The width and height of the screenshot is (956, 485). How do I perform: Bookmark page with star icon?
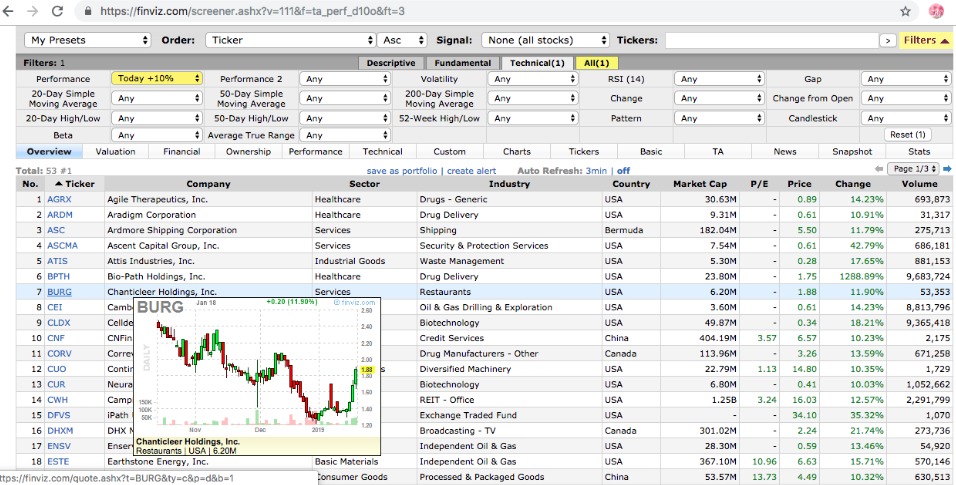[x=905, y=11]
